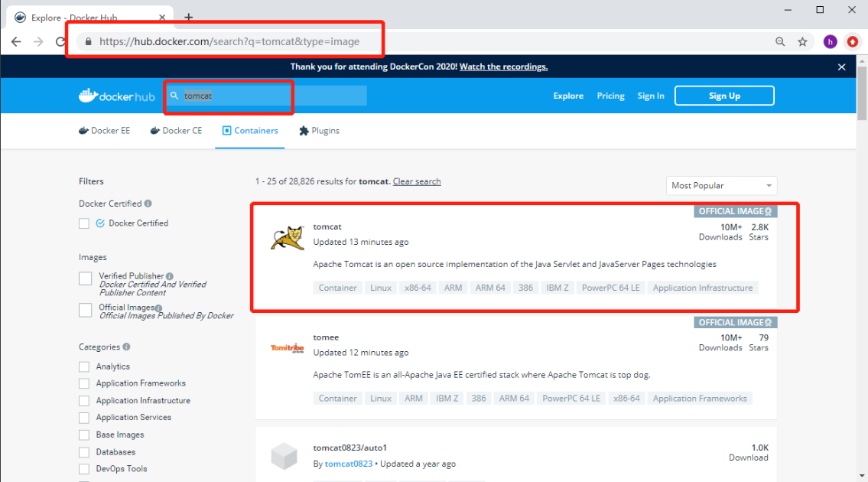Image resolution: width=868 pixels, height=482 pixels.
Task: Open the Most Popular sort dropdown
Action: click(x=721, y=186)
